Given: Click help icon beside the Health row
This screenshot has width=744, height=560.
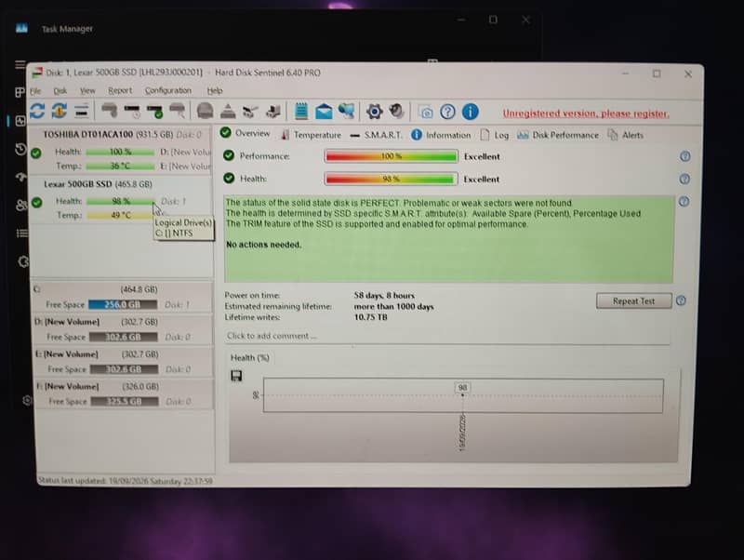Looking at the screenshot, I should coord(684,179).
